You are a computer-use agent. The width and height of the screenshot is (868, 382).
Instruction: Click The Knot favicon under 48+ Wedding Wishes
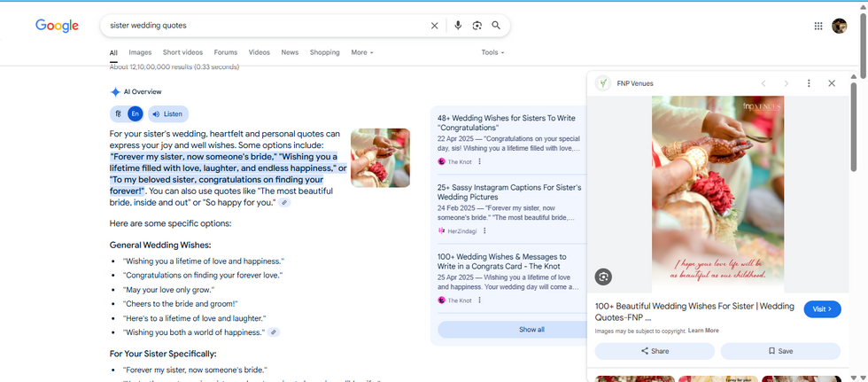click(x=441, y=161)
